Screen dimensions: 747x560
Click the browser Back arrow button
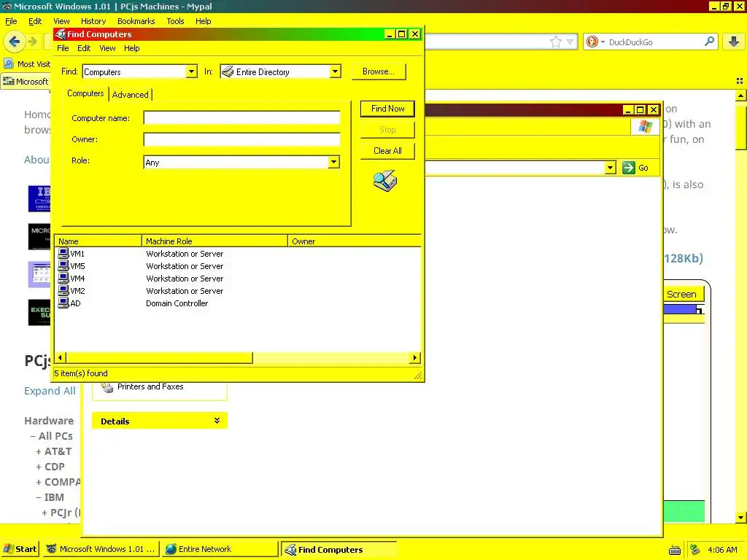[x=15, y=42]
